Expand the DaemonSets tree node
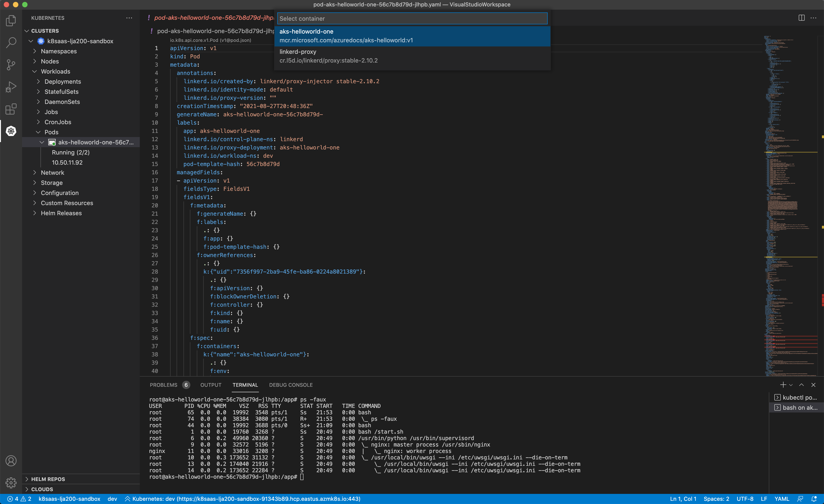This screenshot has width=824, height=504. click(x=38, y=102)
